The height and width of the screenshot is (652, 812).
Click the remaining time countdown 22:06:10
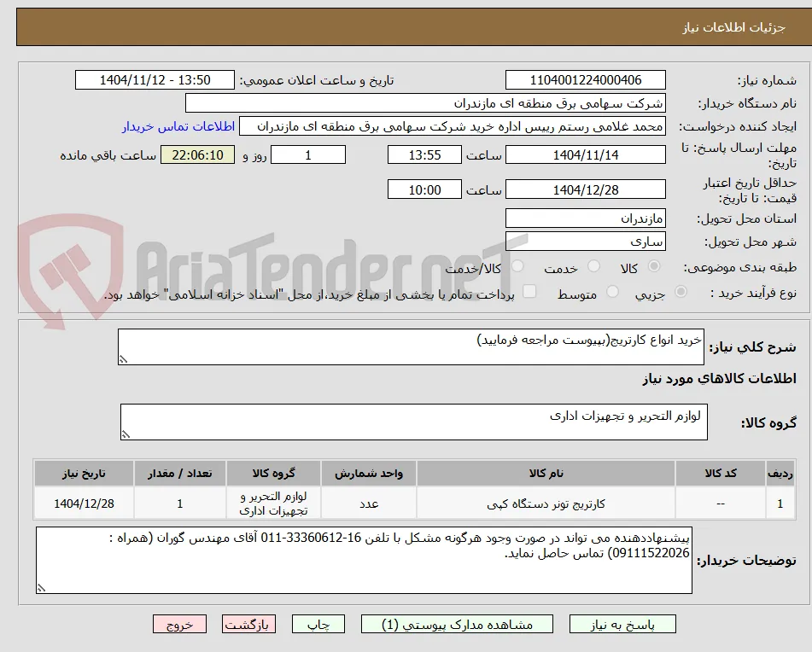(x=197, y=154)
